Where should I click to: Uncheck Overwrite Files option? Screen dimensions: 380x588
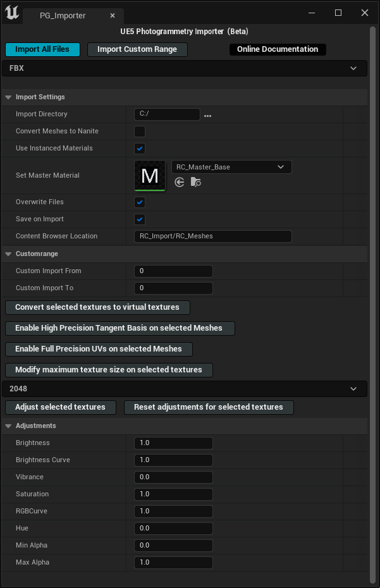tap(140, 202)
